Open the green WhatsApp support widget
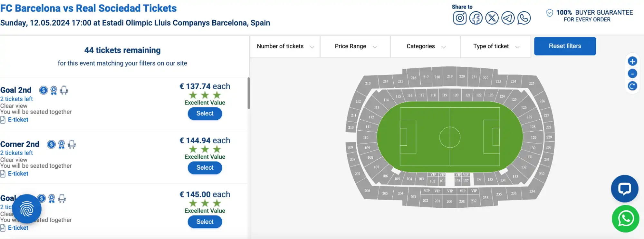 click(x=624, y=218)
